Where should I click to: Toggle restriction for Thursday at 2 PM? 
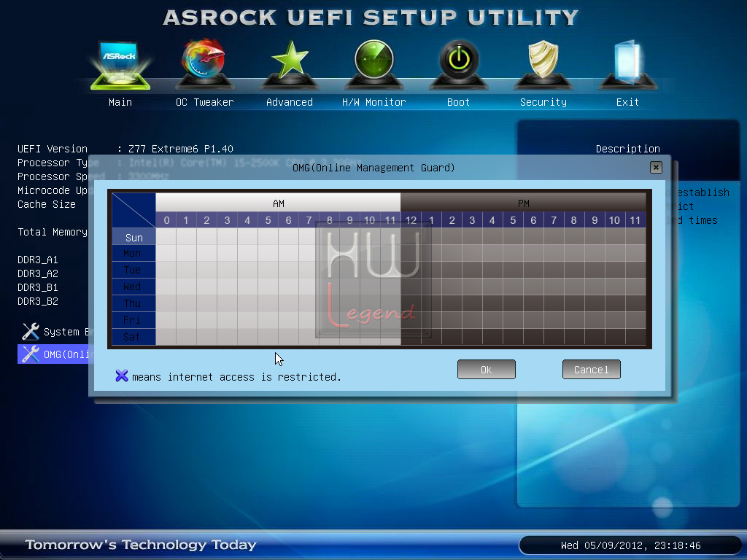pyautogui.click(x=452, y=303)
